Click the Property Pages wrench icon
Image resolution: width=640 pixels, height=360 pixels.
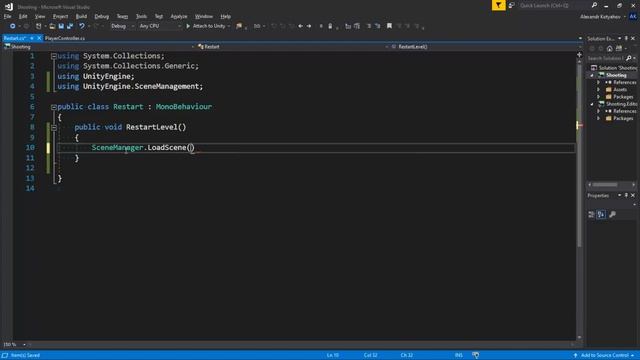tap(612, 214)
